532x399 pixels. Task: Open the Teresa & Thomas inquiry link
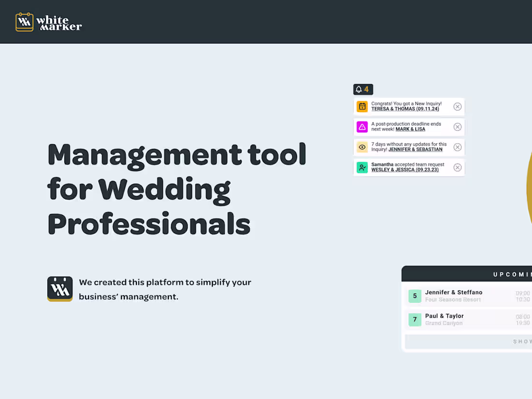coord(405,109)
